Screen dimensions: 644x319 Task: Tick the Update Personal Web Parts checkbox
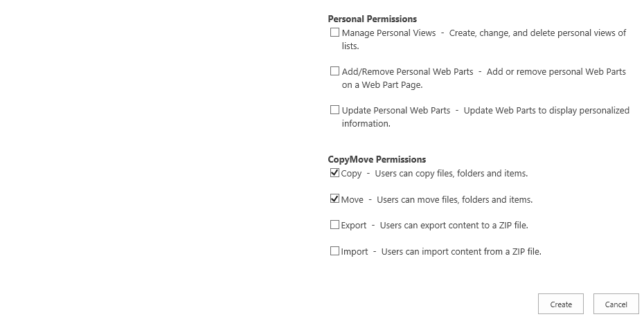pyautogui.click(x=335, y=110)
